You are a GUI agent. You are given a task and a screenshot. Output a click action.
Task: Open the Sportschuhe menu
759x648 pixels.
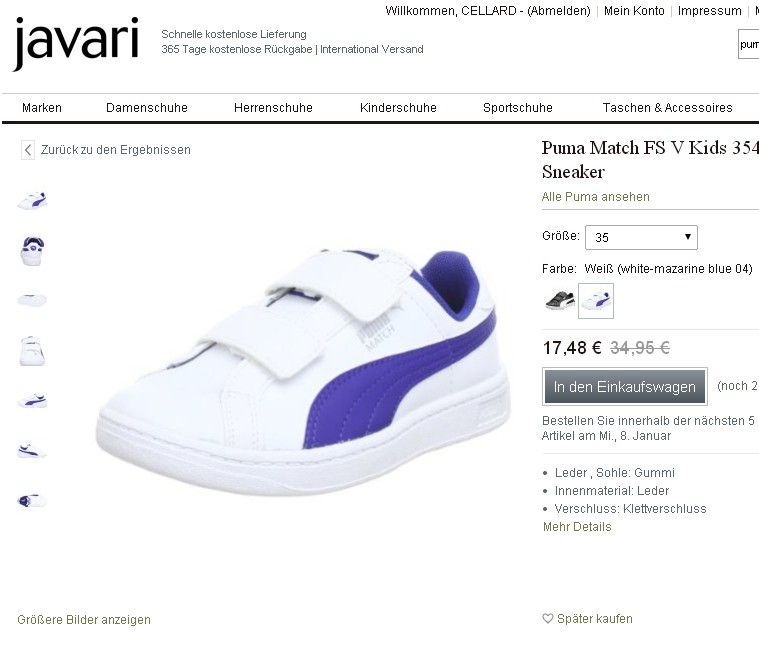click(x=517, y=107)
